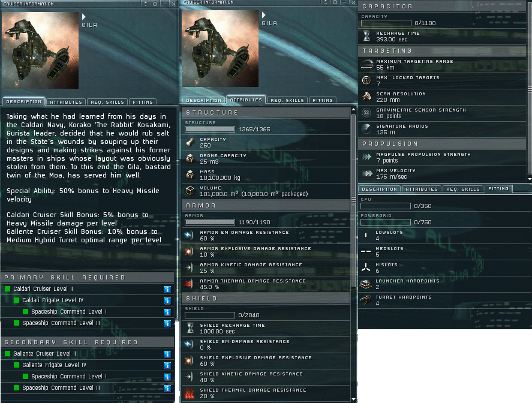Click the Armor EM Damage Resistance icon
Image resolution: width=532 pixels, height=403 pixels.
point(190,235)
